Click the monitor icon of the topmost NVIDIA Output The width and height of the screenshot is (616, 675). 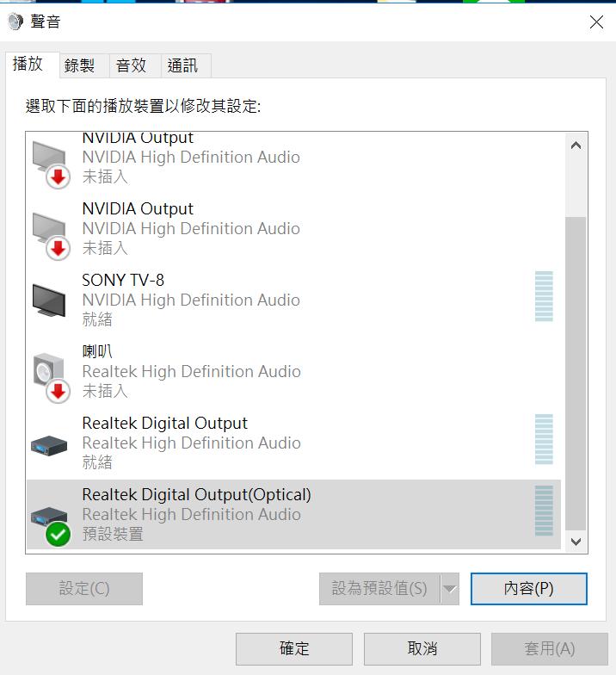click(x=52, y=164)
